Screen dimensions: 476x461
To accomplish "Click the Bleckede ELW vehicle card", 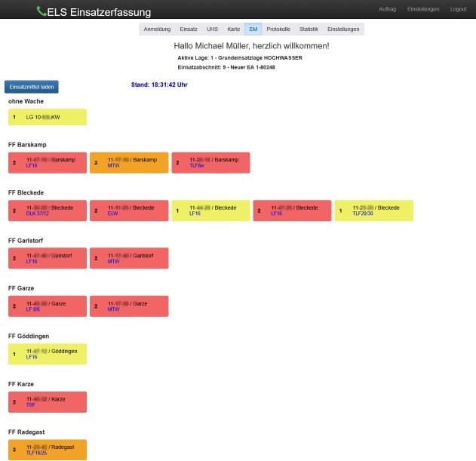I will [129, 211].
